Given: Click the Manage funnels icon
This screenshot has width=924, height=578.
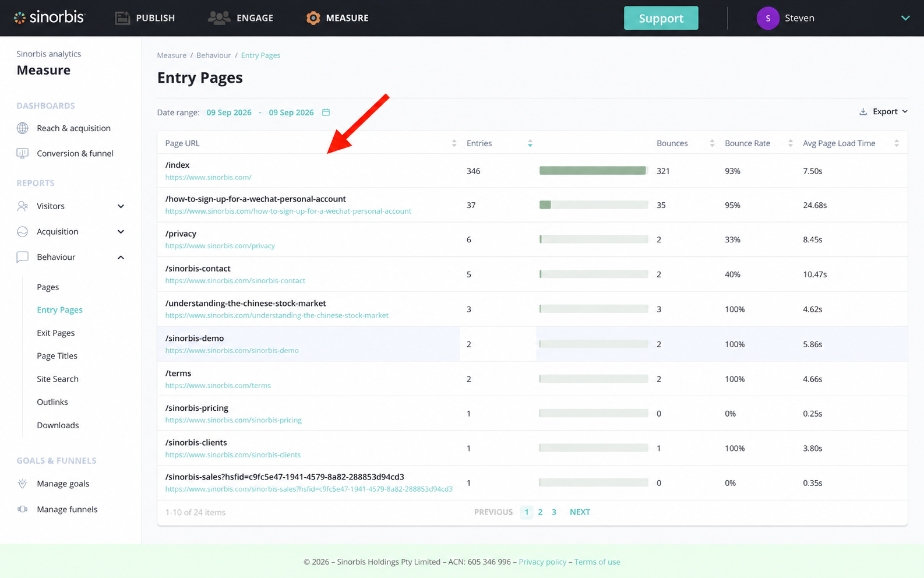Looking at the screenshot, I should click(23, 509).
